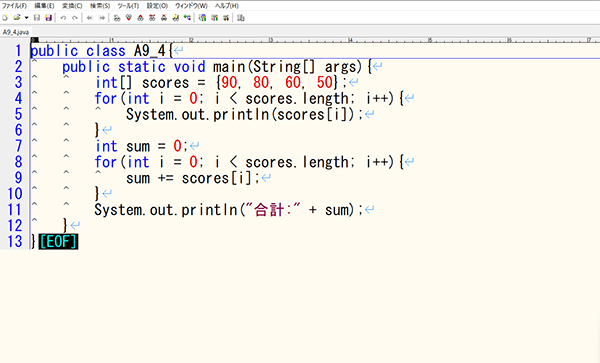Open the ウィンドウ(W) menu
The width and height of the screenshot is (600, 363).
coord(191,6)
